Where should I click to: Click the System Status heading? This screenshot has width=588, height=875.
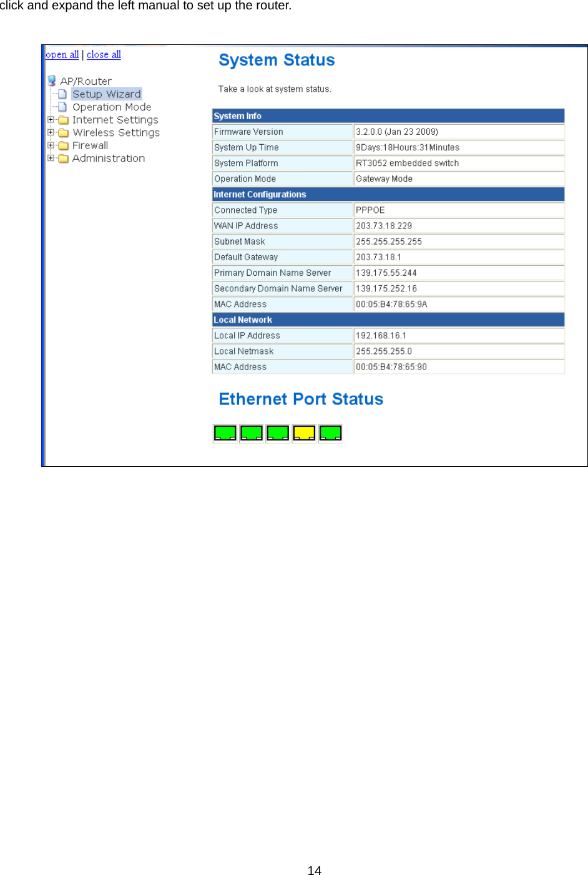coord(277,60)
